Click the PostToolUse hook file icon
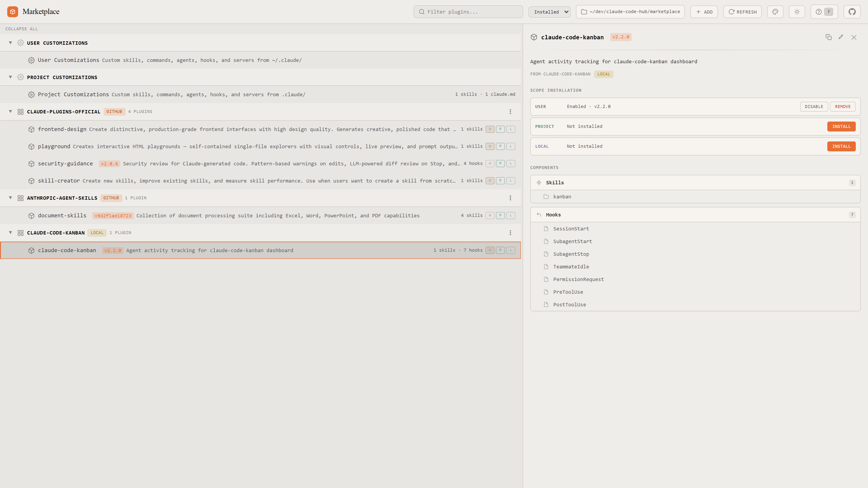The width and height of the screenshot is (868, 488). click(x=546, y=305)
